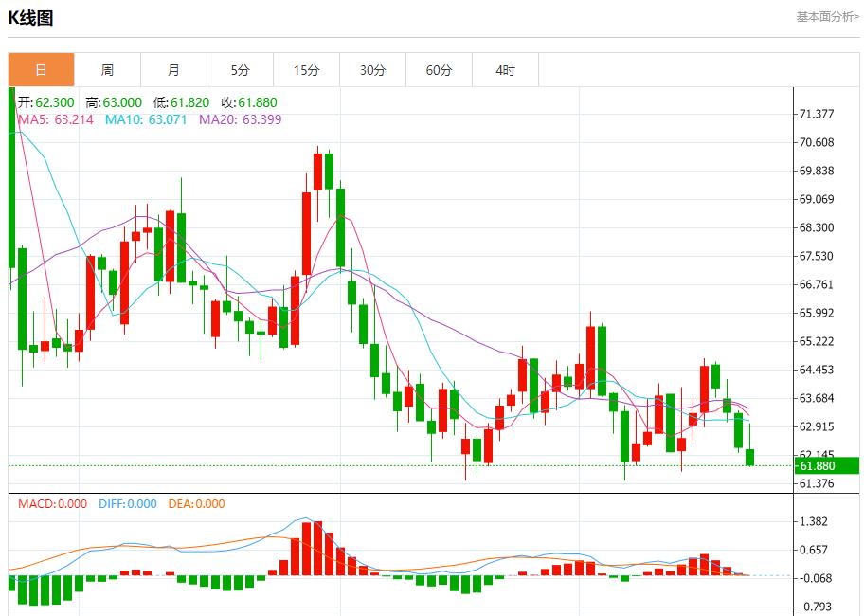Viewport: 864px width, 616px height.
Task: Switch to the 月 (monthly) tab
Action: (x=173, y=69)
